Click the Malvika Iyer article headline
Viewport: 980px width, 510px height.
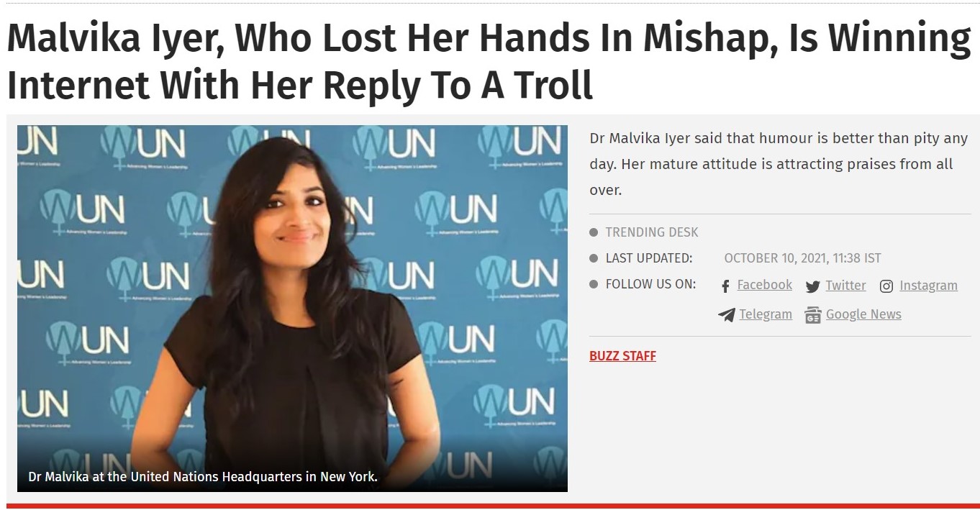[x=489, y=62]
